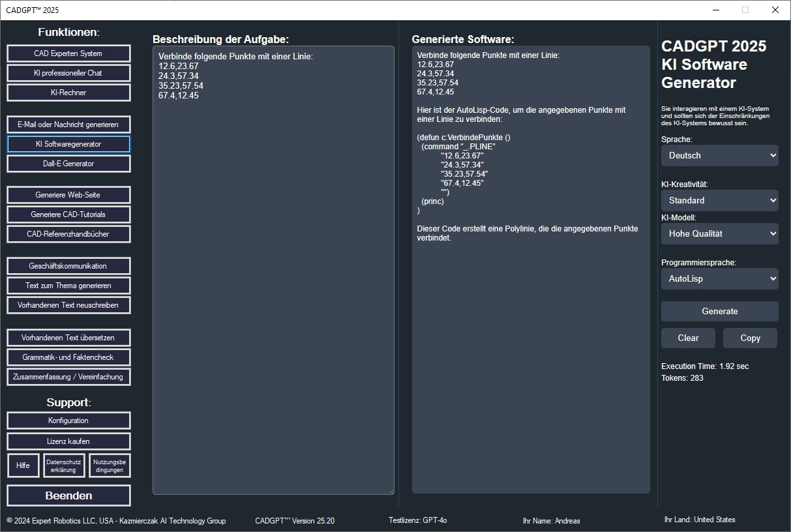791x532 pixels.
Task: Select Vorhandenen Text neuschreiben
Action: pos(68,305)
